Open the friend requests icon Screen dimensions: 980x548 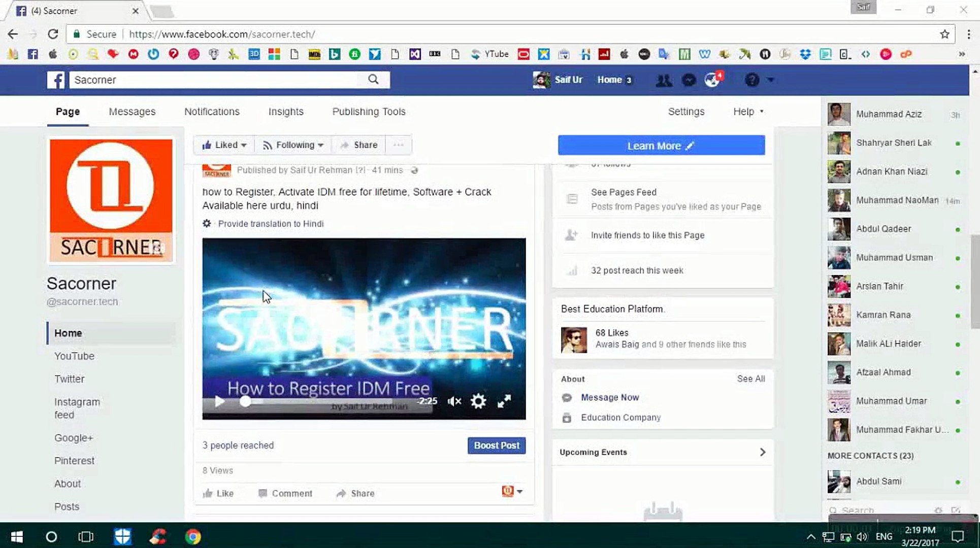(664, 80)
